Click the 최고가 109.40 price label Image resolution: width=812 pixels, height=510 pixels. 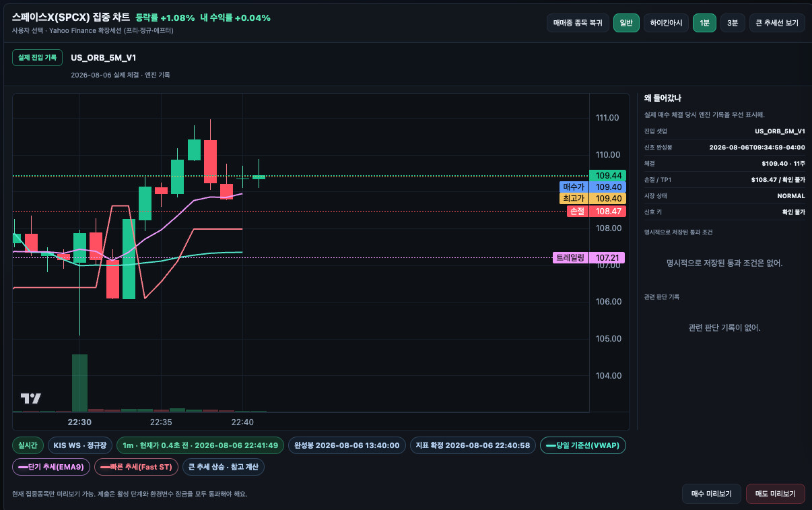593,199
